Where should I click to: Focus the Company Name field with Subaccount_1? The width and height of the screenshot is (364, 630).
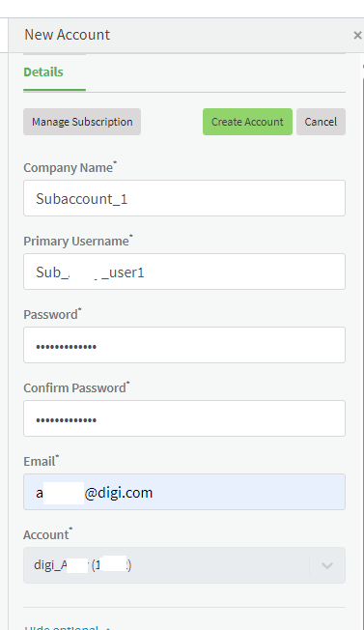[x=184, y=198]
